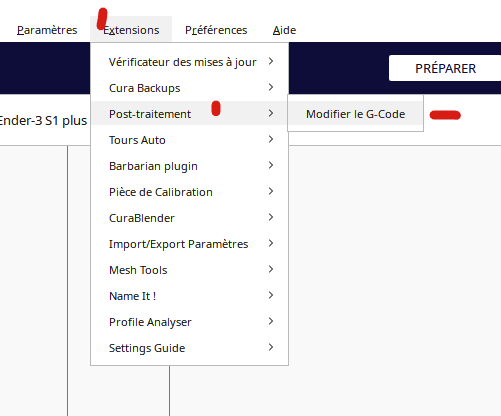This screenshot has width=501, height=416.
Task: Click the PRÉPARER stage button
Action: tap(445, 68)
